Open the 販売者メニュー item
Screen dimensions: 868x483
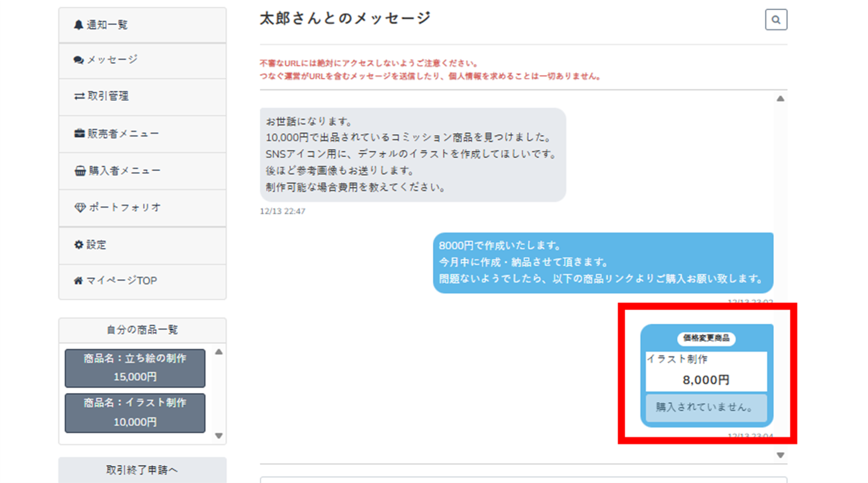(142, 134)
